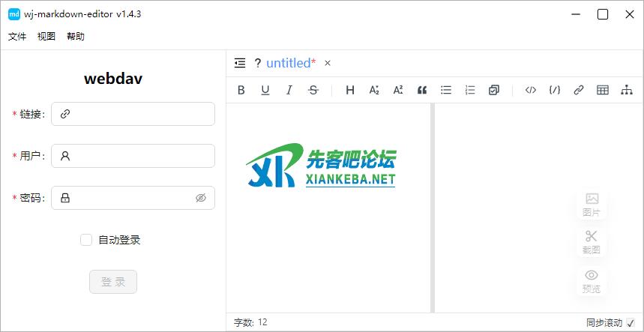644x332 pixels.
Task: Apply strikethrough text formatting
Action: [313, 90]
